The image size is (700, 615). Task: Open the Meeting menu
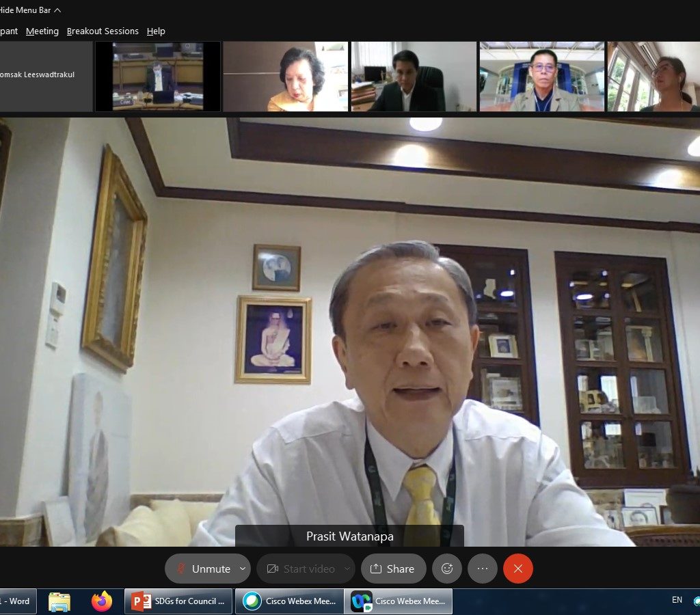pyautogui.click(x=42, y=31)
